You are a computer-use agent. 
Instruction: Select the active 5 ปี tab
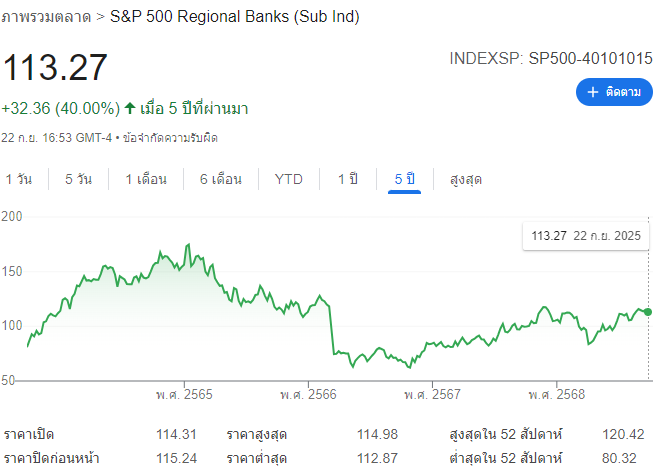click(x=404, y=179)
